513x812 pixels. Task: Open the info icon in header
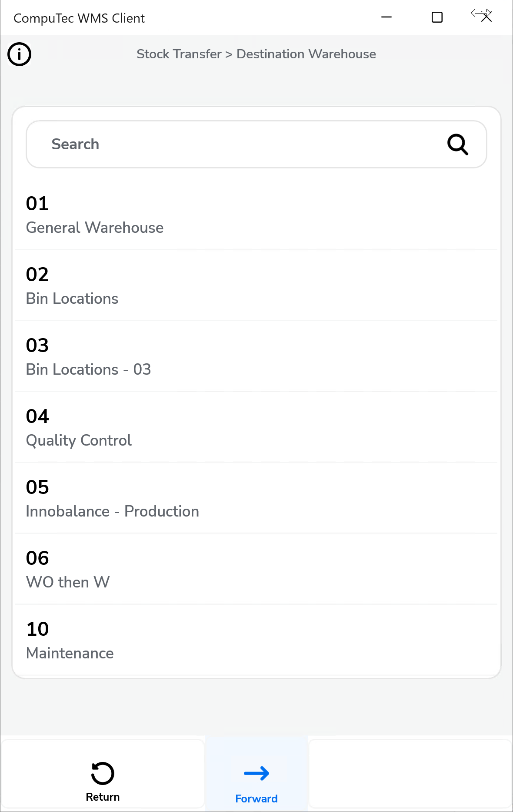[x=20, y=54]
